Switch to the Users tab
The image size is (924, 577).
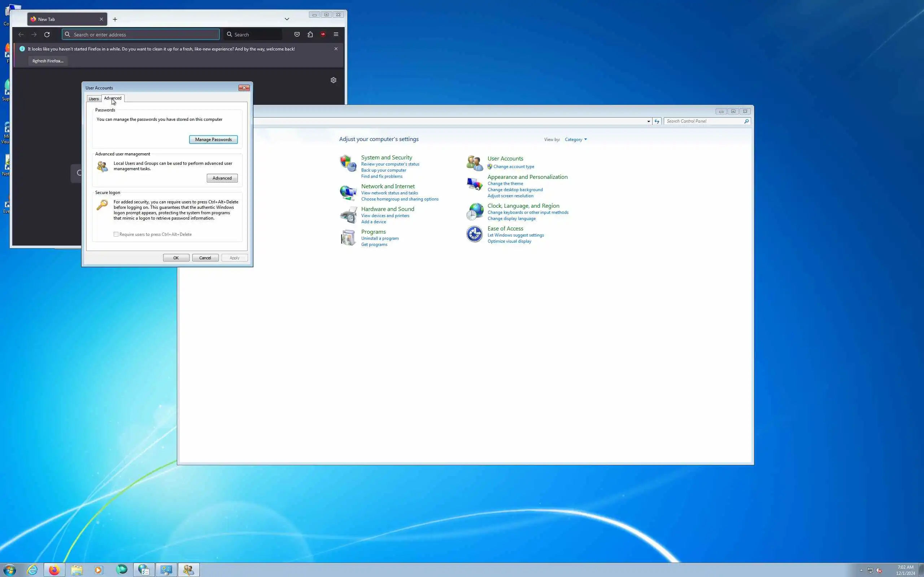point(93,99)
